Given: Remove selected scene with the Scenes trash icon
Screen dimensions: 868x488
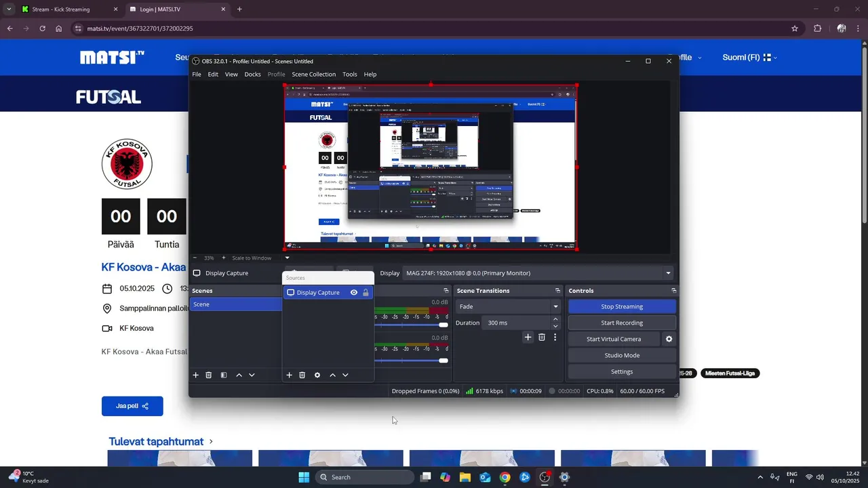Looking at the screenshot, I should pos(209,375).
